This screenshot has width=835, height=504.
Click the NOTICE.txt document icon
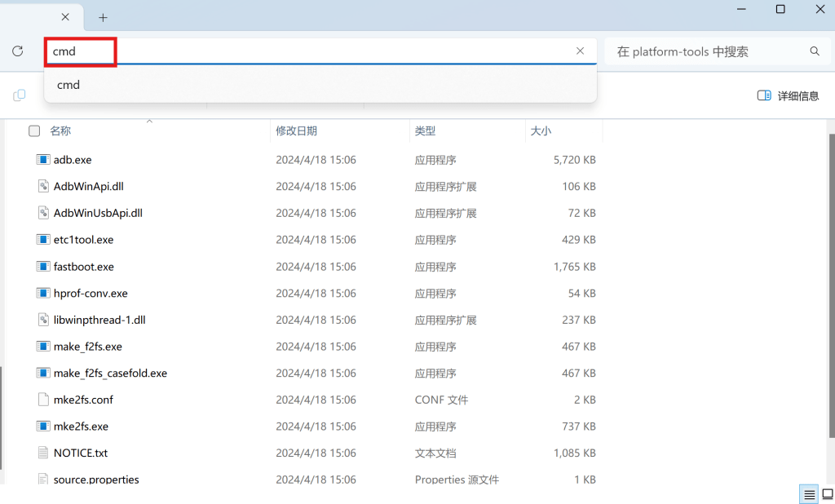tap(43, 453)
